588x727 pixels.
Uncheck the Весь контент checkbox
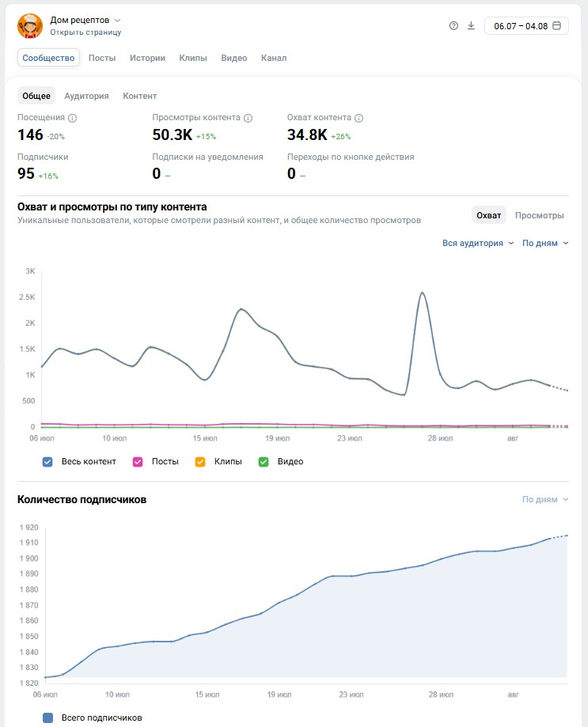point(47,462)
